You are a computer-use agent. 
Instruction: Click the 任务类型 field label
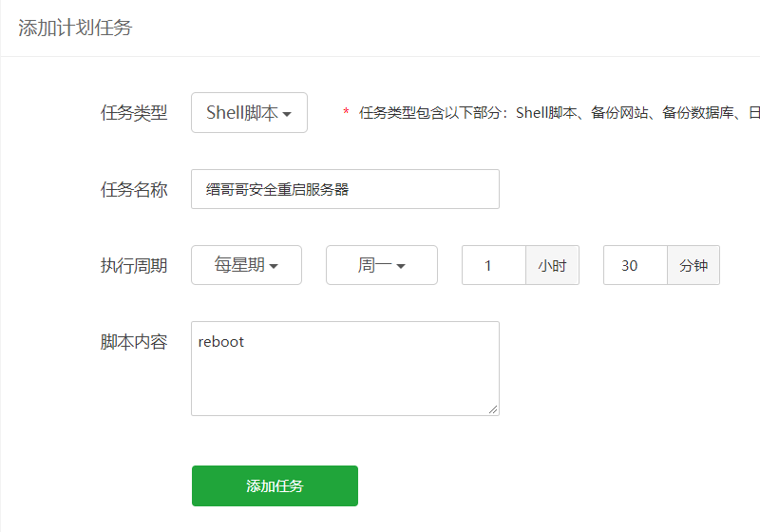click(134, 113)
